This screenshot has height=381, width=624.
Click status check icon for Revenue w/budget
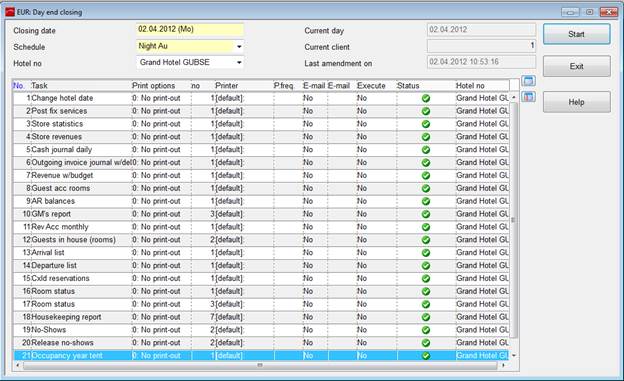point(426,176)
